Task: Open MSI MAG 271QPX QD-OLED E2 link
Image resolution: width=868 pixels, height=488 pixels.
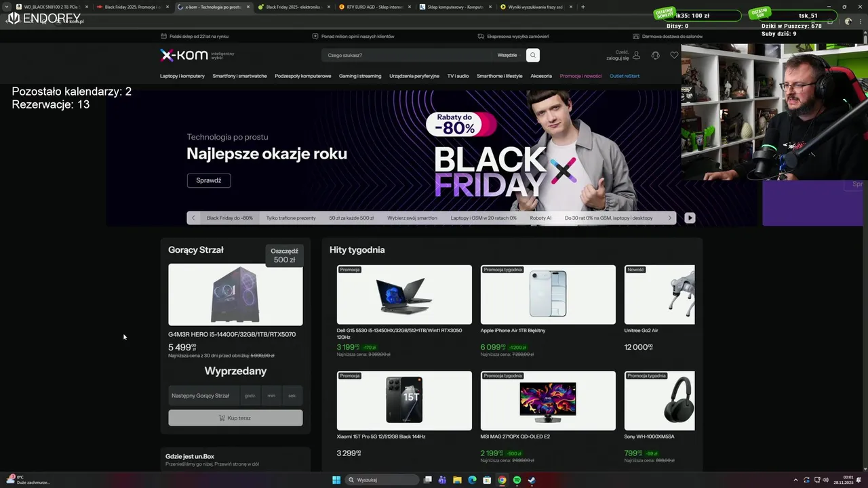Action: pyautogui.click(x=515, y=436)
